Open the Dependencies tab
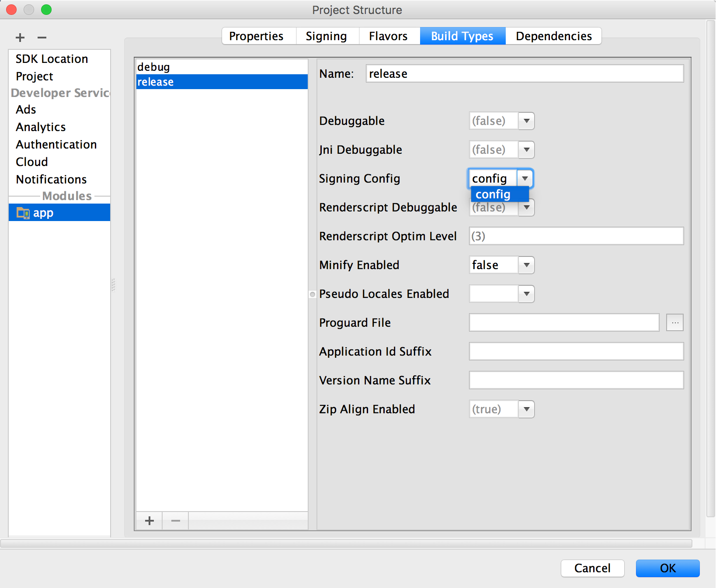Viewport: 716px width, 588px height. (x=553, y=36)
